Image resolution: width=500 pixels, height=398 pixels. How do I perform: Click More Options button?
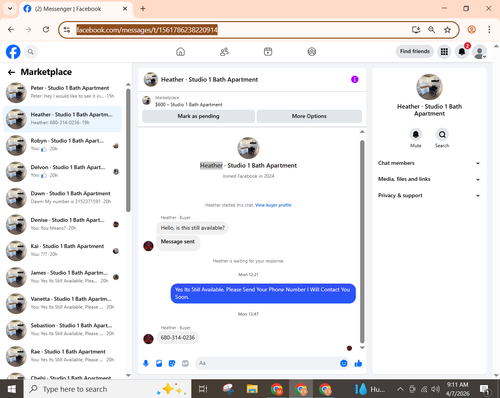(309, 116)
